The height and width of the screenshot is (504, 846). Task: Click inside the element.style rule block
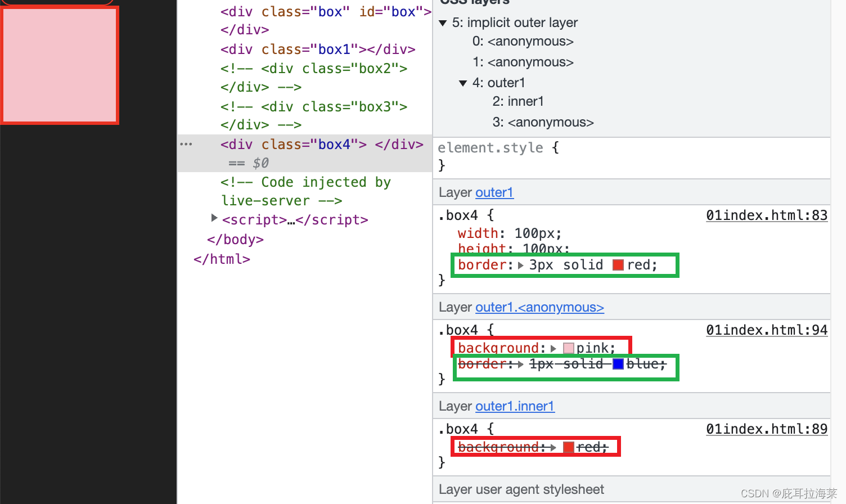632,156
